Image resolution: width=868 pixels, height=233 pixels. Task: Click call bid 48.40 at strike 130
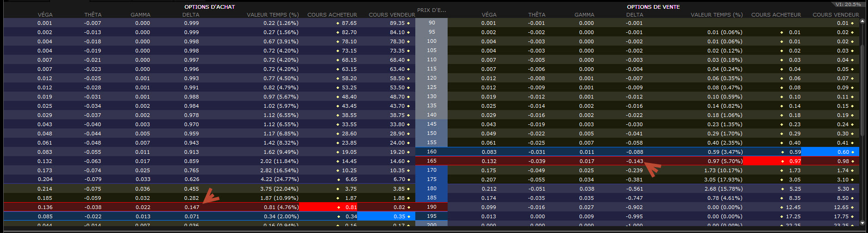pyautogui.click(x=349, y=97)
